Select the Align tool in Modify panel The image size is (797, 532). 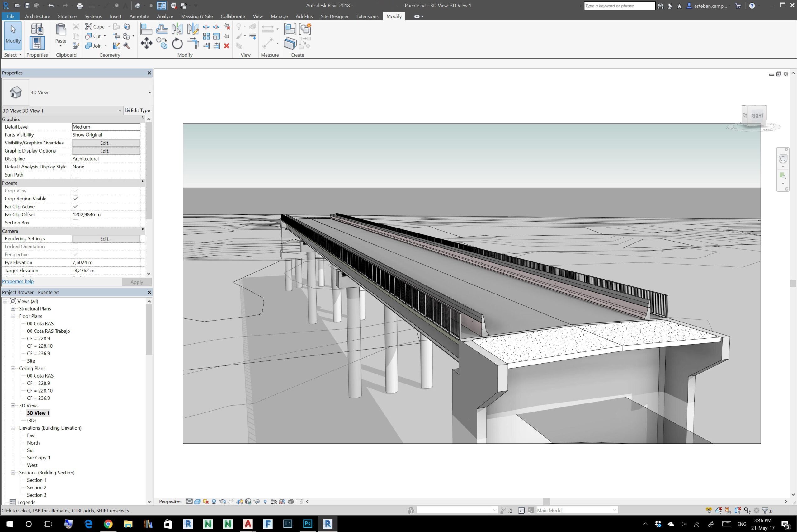click(x=146, y=29)
